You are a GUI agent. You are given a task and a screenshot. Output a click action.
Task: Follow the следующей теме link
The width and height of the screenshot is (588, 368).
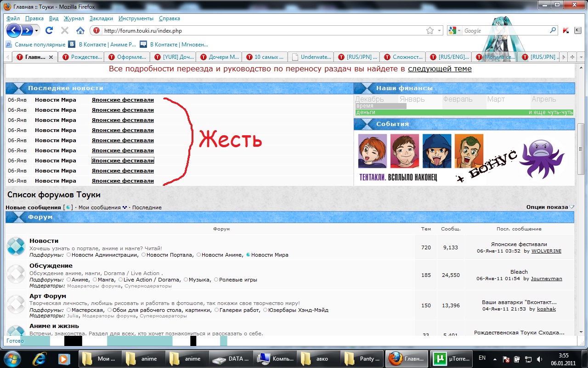tap(440, 69)
